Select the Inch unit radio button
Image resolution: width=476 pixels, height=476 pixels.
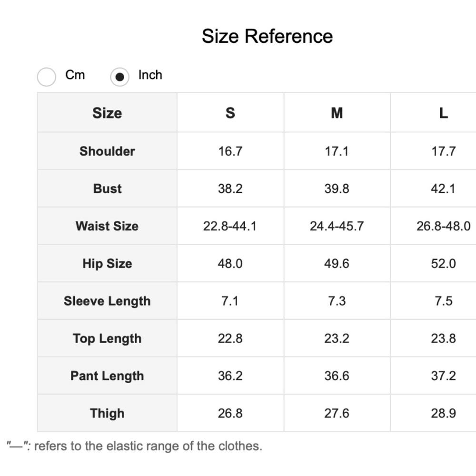pos(119,77)
